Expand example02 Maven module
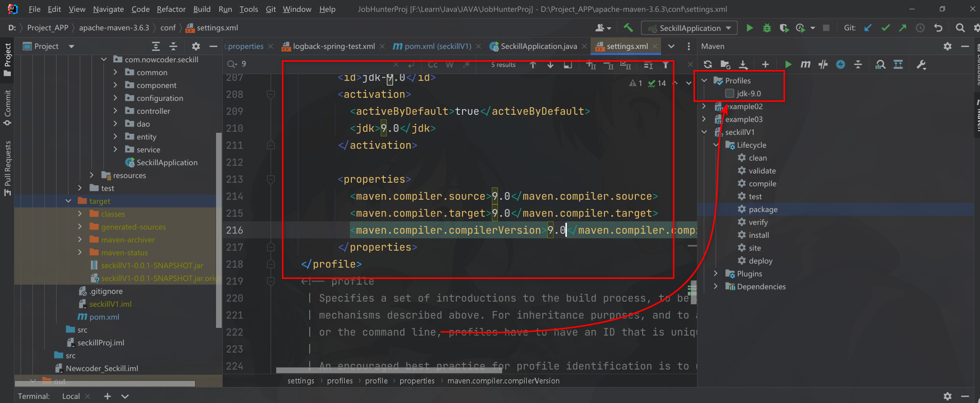Image resolution: width=980 pixels, height=403 pixels. pyautogui.click(x=704, y=107)
